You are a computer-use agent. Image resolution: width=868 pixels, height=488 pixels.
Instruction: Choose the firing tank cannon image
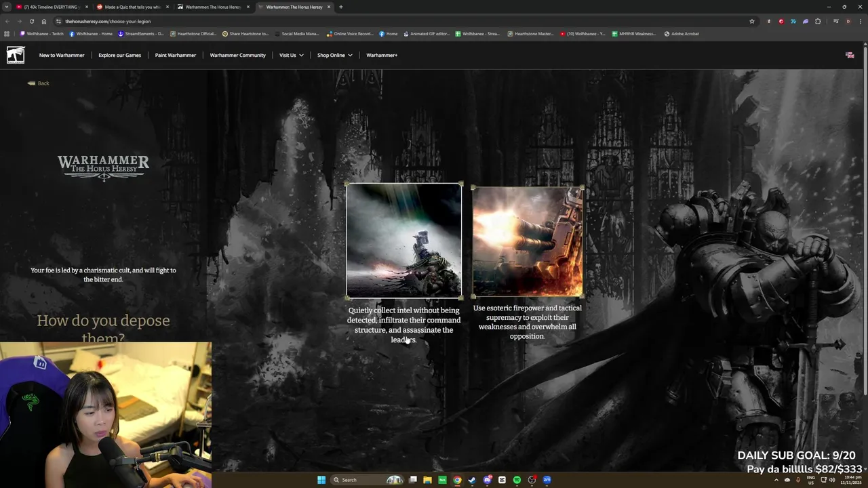528,242
